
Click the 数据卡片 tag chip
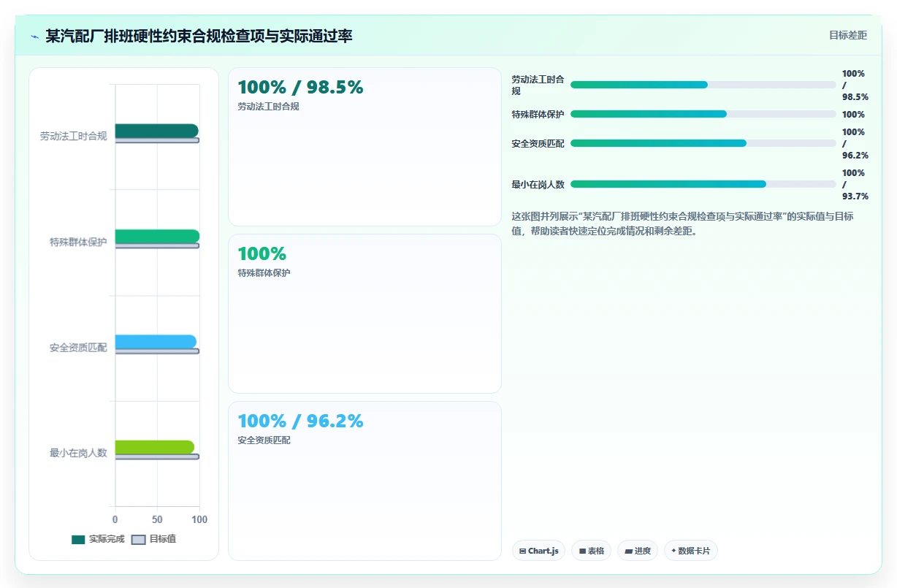[690, 551]
